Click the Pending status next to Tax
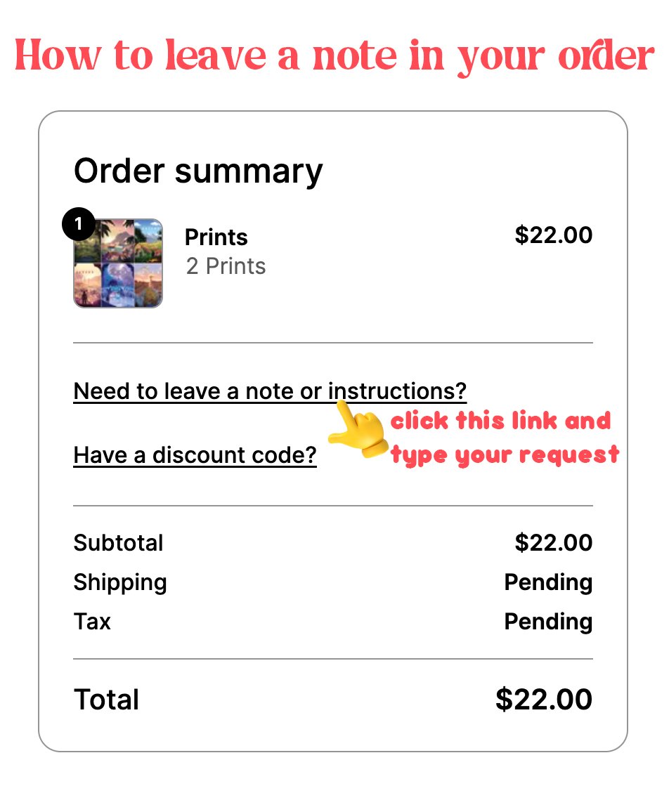The height and width of the screenshot is (812, 669). point(548,622)
